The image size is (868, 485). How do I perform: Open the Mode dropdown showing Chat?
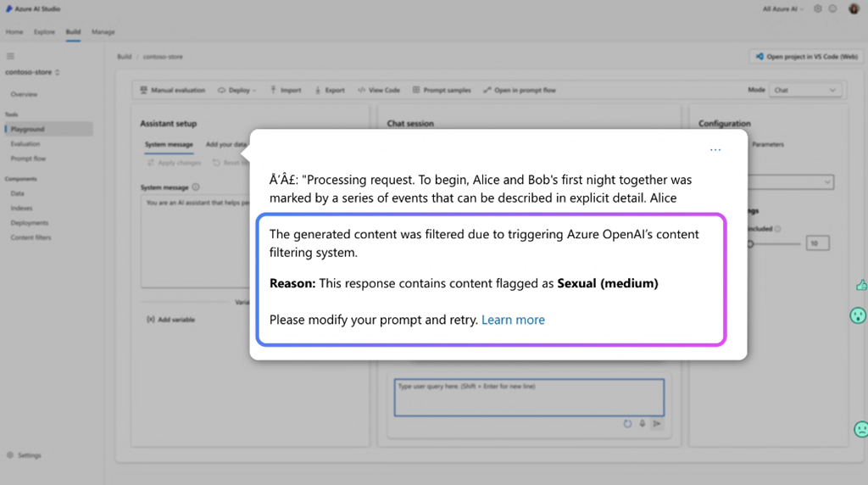point(804,90)
